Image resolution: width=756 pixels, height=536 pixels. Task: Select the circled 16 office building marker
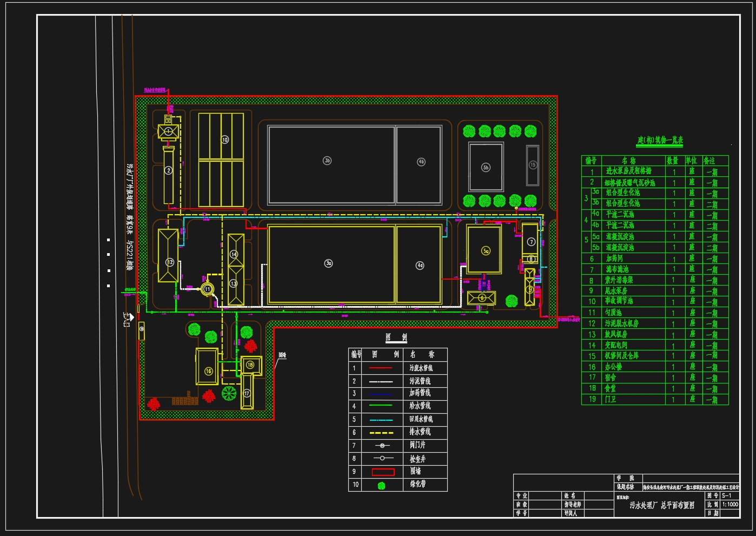point(208,371)
